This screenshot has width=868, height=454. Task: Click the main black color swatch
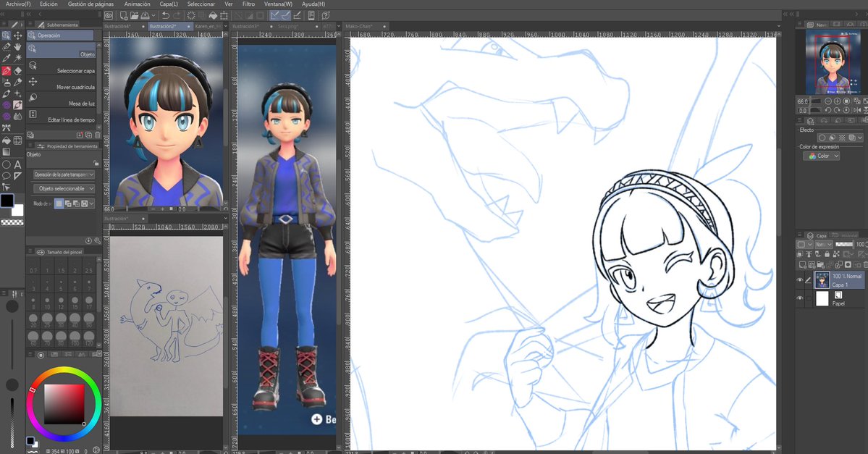click(x=7, y=201)
